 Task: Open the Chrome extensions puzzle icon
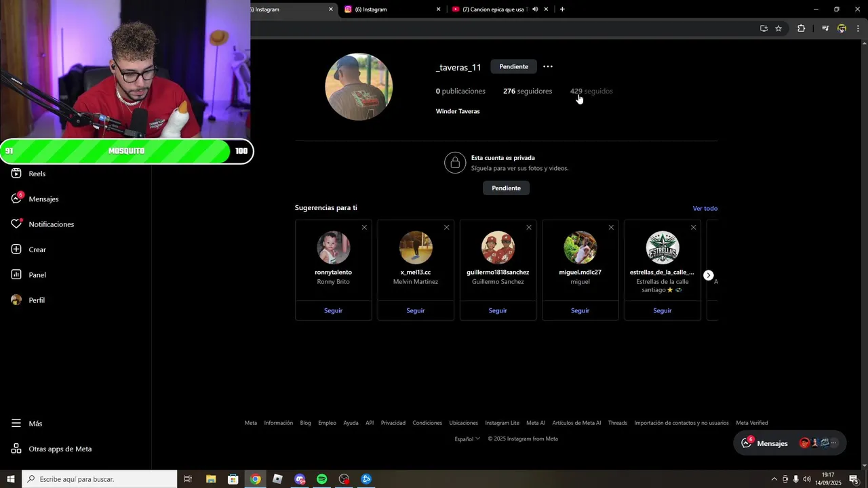coord(801,28)
